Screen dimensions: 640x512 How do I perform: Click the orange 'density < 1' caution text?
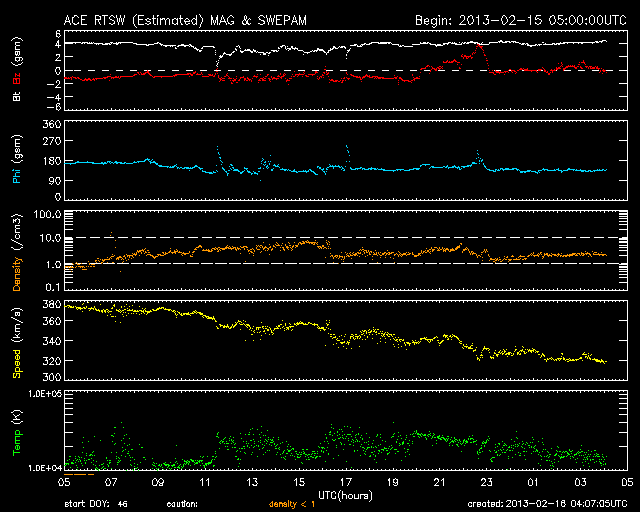coord(292,504)
